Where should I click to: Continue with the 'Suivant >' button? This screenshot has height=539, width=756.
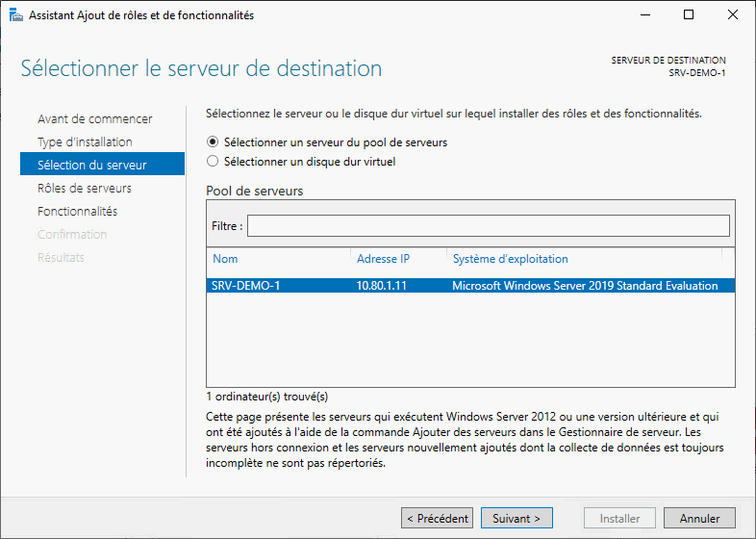(x=517, y=518)
